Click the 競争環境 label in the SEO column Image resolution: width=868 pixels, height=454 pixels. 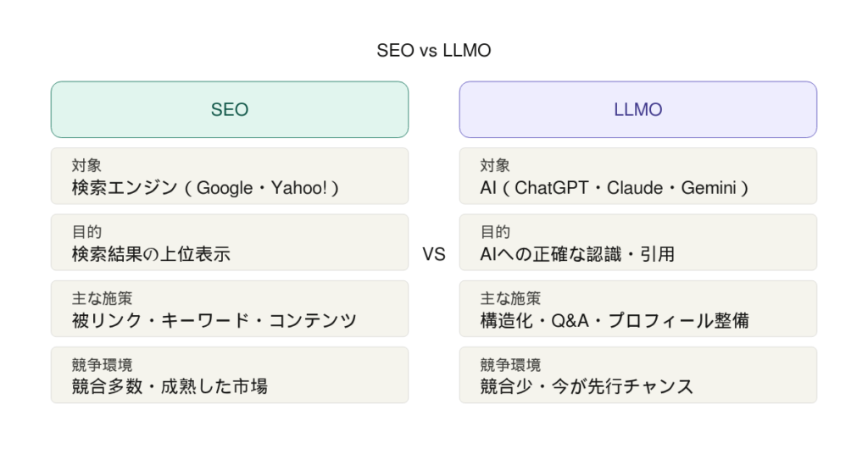click(x=102, y=364)
